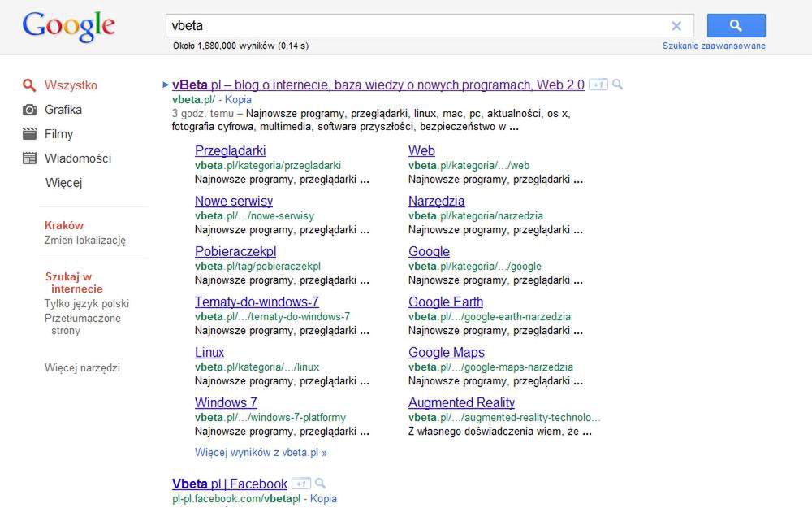Click the camera icon beside Grafika
The image size is (812, 508).
[29, 110]
